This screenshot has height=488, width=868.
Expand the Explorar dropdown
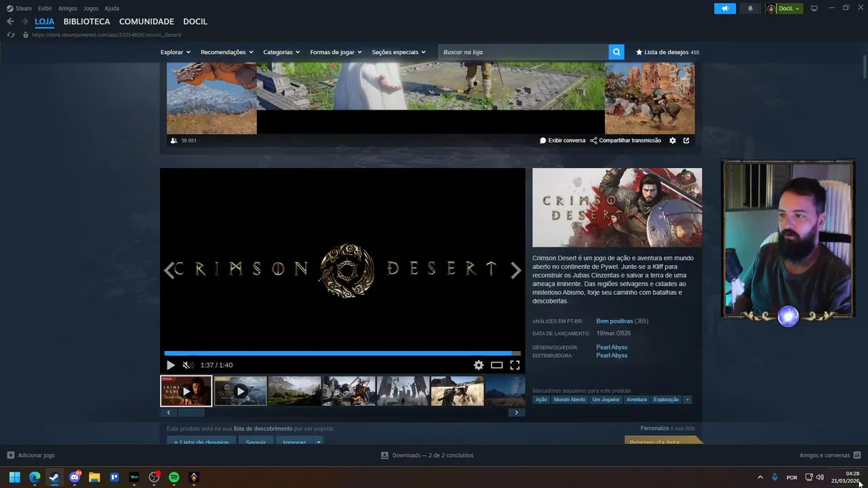click(x=175, y=52)
